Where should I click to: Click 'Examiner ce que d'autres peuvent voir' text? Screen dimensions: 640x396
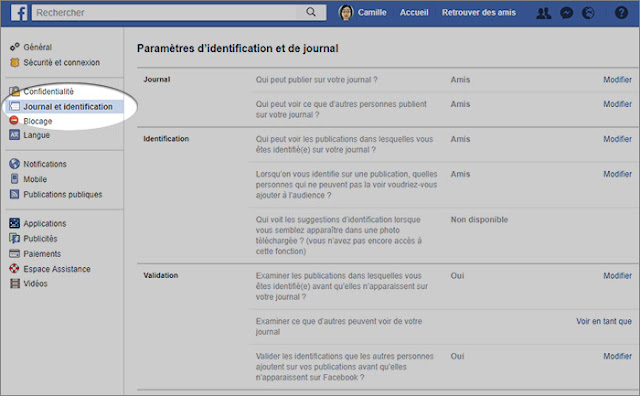[x=339, y=326]
